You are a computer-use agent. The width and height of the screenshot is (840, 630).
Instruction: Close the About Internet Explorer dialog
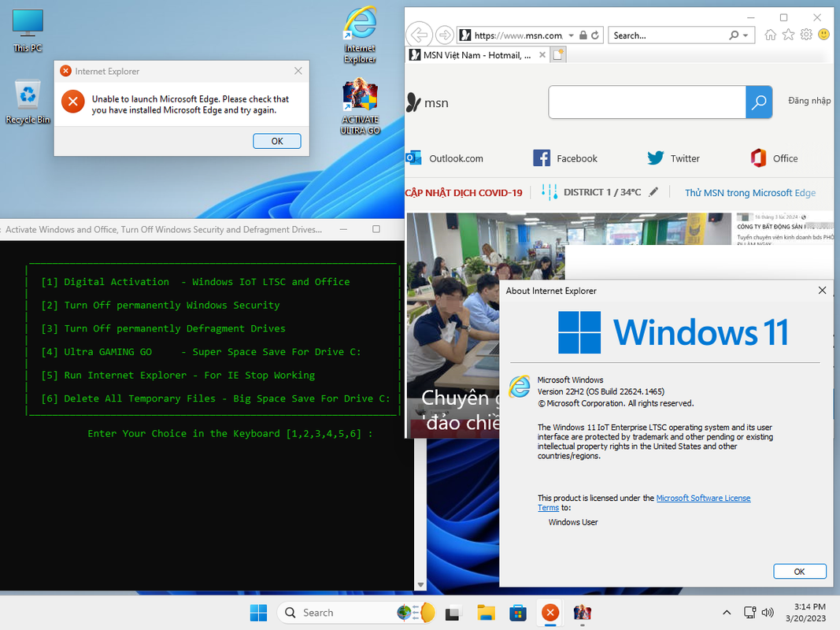pyautogui.click(x=822, y=291)
